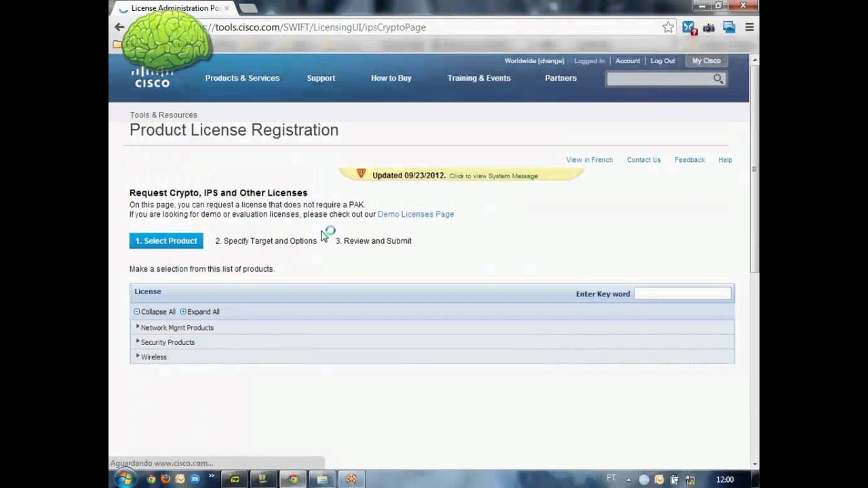This screenshot has width=868, height=488.
Task: Bookmark this page with the star icon
Action: coord(668,27)
